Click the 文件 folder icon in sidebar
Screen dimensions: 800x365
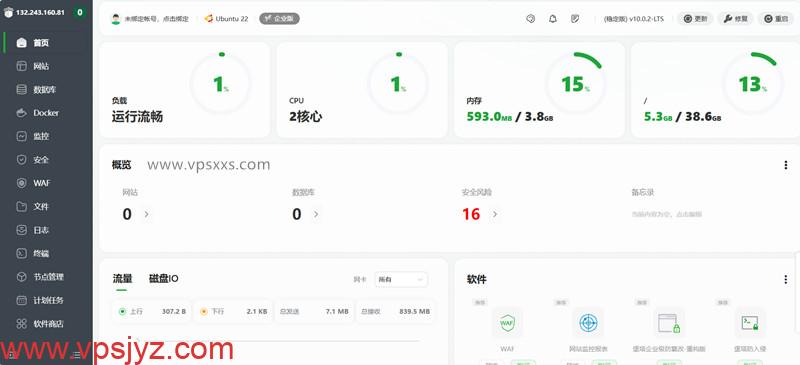[x=21, y=206]
